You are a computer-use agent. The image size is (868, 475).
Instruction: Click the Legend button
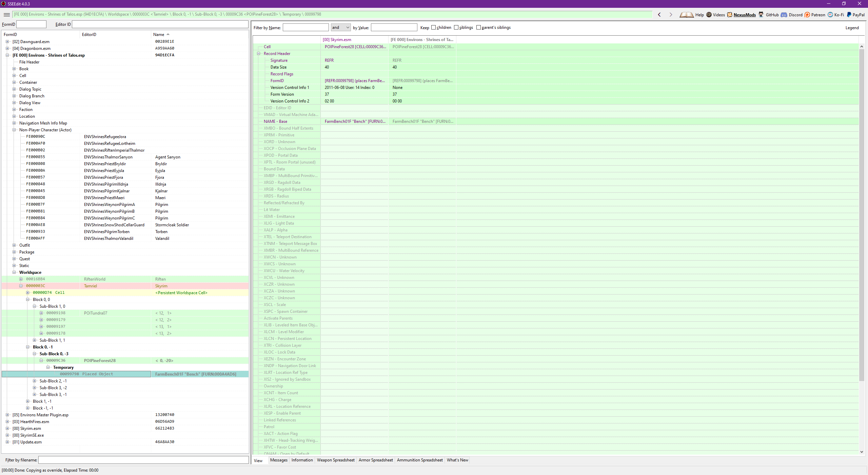click(x=852, y=28)
